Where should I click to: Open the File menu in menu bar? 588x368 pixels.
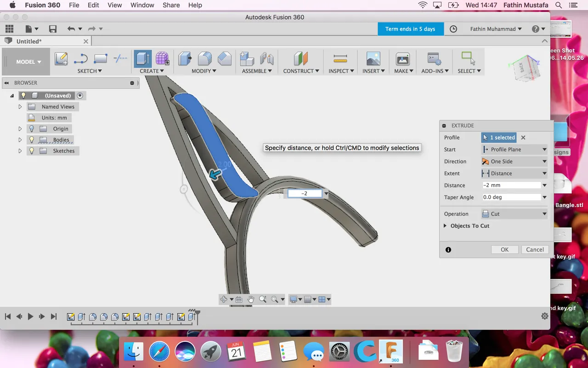click(74, 5)
